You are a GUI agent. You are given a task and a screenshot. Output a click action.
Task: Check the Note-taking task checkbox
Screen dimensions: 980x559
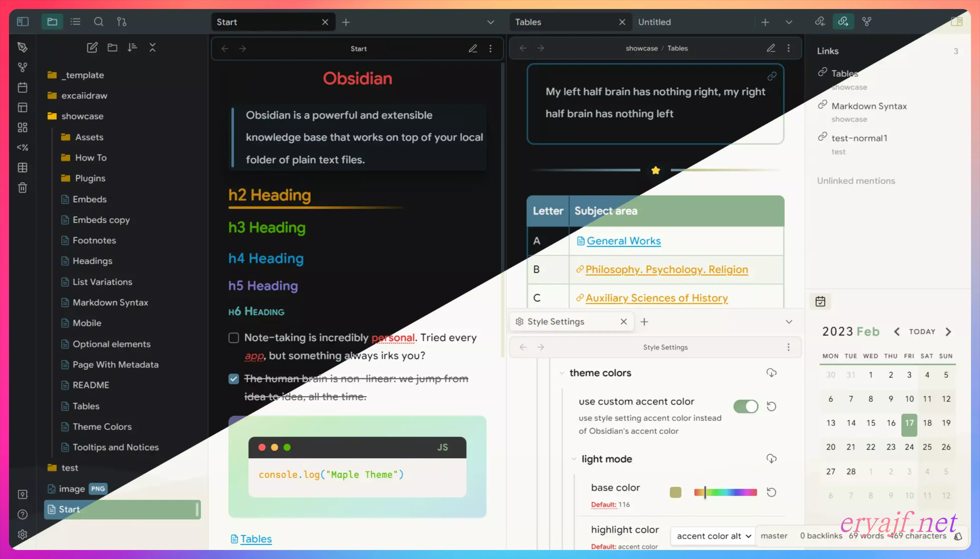click(x=233, y=338)
